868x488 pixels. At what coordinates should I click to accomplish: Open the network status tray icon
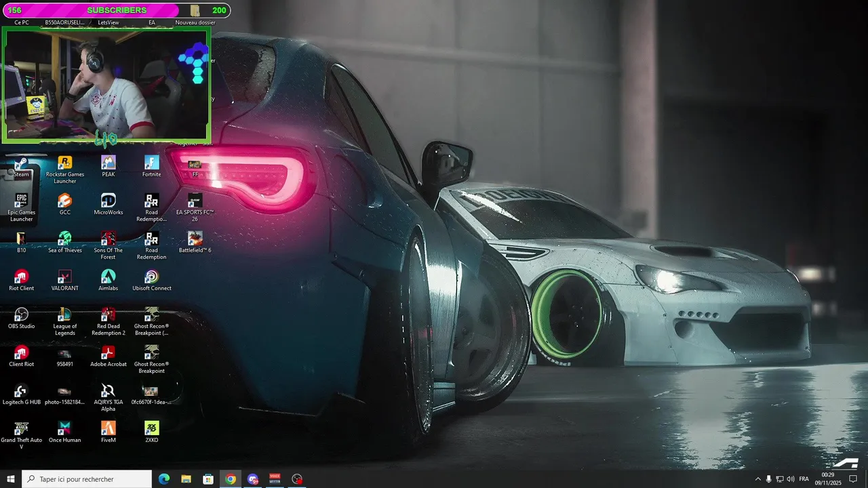coord(779,479)
